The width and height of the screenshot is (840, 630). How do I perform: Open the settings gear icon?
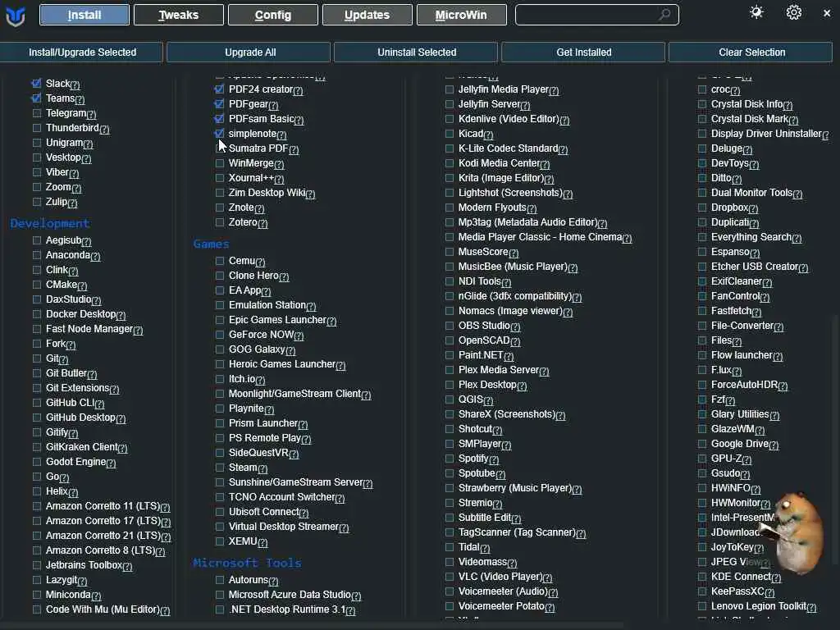pos(793,12)
